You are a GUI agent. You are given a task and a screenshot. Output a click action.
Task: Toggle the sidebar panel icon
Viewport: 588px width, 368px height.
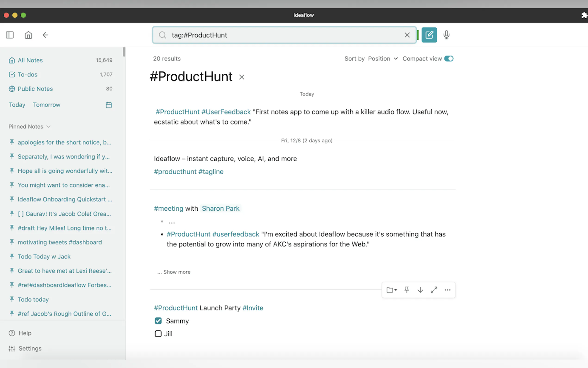10,35
